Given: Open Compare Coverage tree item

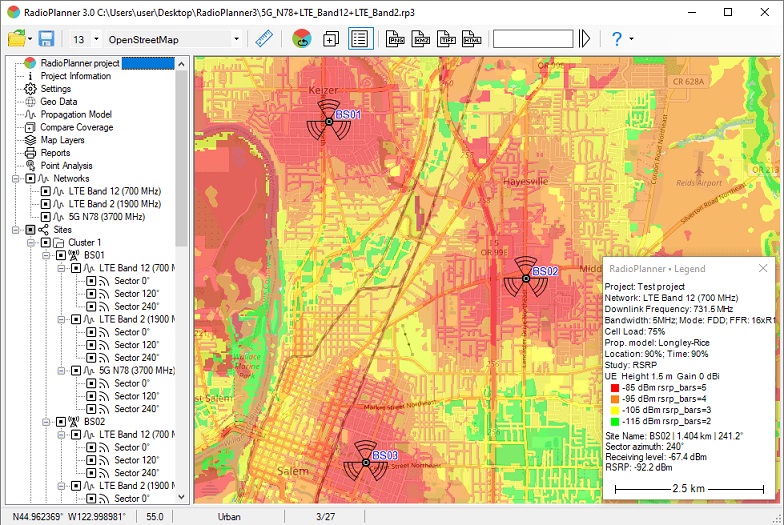Looking at the screenshot, I should coord(76,128).
